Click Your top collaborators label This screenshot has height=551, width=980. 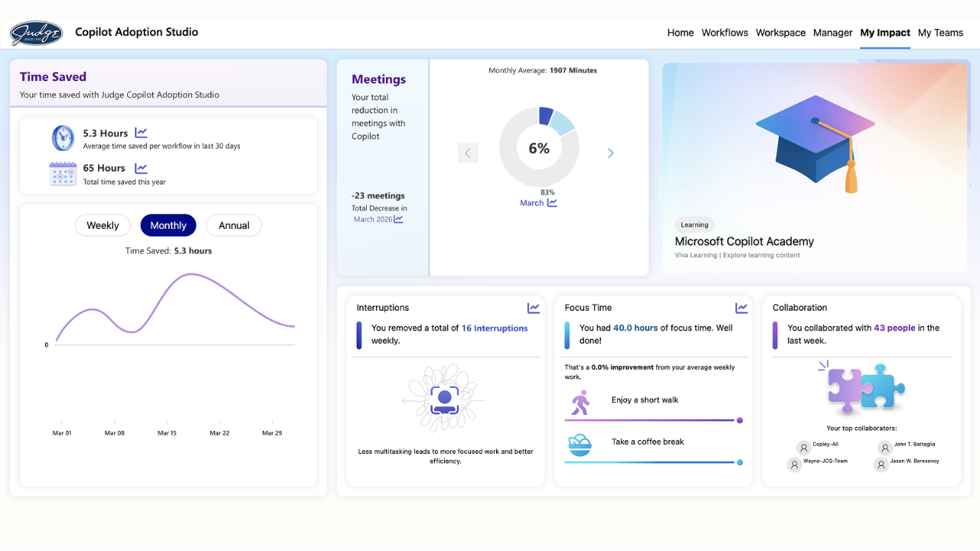point(861,429)
